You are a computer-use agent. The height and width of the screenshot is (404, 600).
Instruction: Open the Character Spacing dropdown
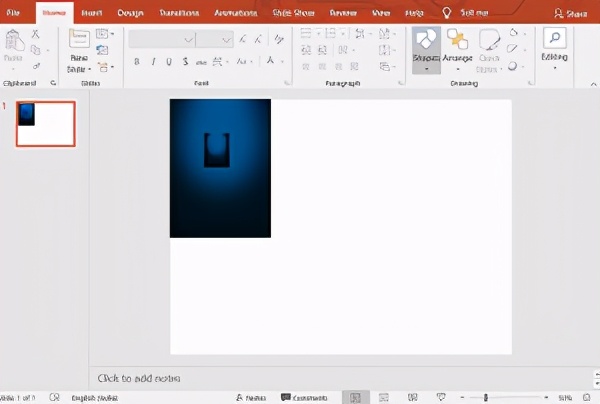220,61
